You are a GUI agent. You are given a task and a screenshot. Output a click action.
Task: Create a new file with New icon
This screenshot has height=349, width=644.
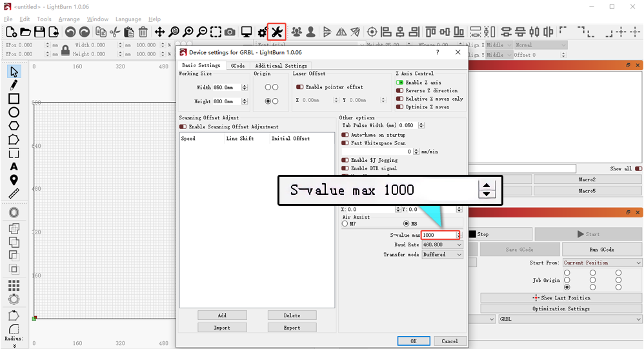(x=11, y=32)
